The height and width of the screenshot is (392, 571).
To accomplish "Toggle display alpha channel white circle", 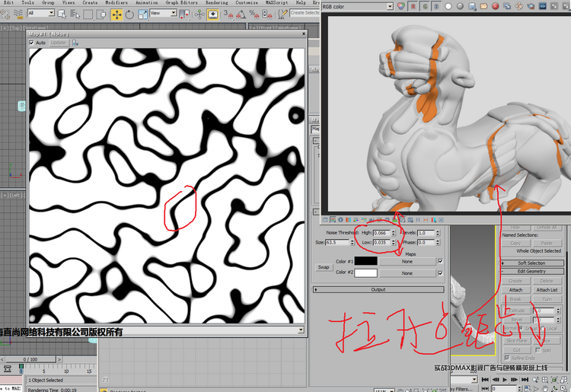I will coord(448,6).
